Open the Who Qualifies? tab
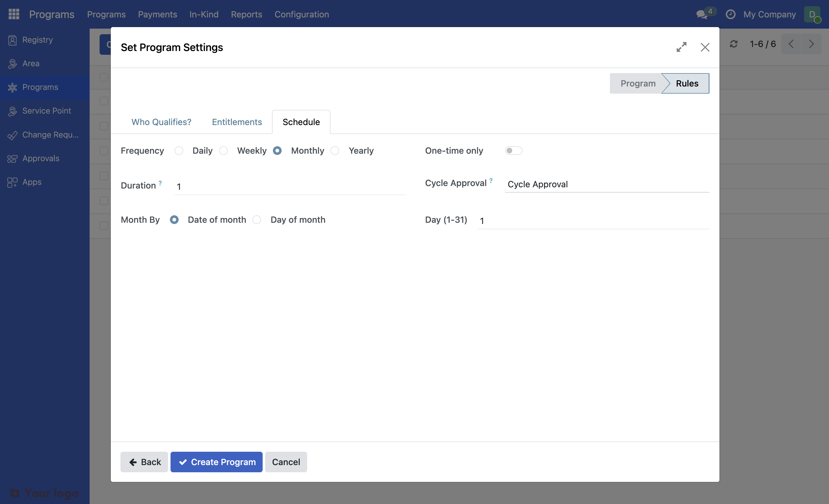829x504 pixels. (161, 122)
